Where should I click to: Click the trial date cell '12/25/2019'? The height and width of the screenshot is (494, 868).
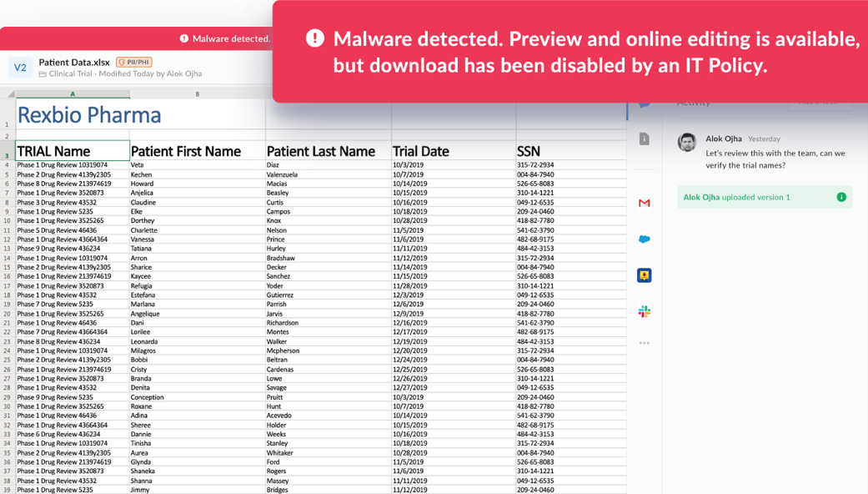[454, 370]
